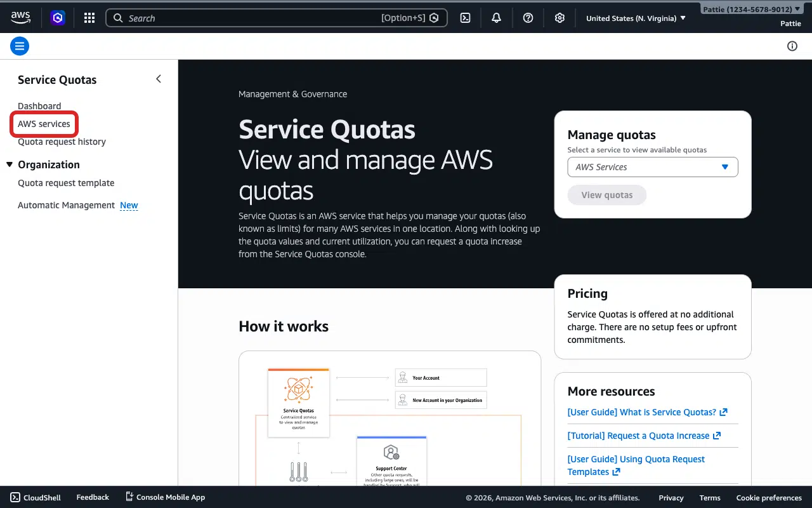Launch CloudShell from the top bar icon
The image size is (812, 508).
click(x=465, y=18)
